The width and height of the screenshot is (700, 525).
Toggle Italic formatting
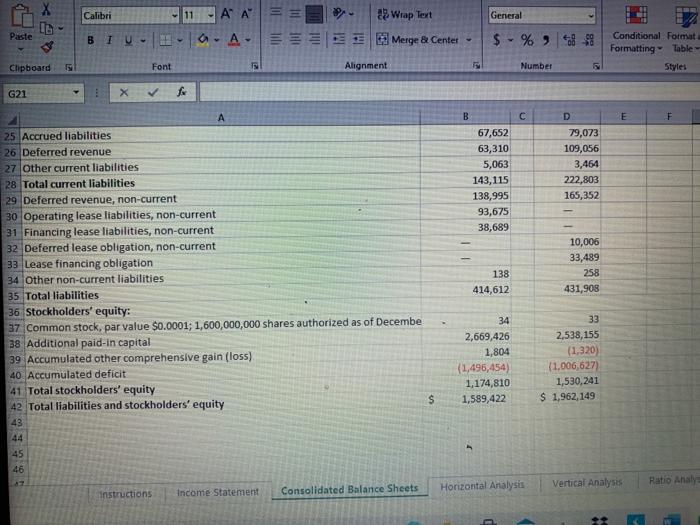tap(109, 40)
